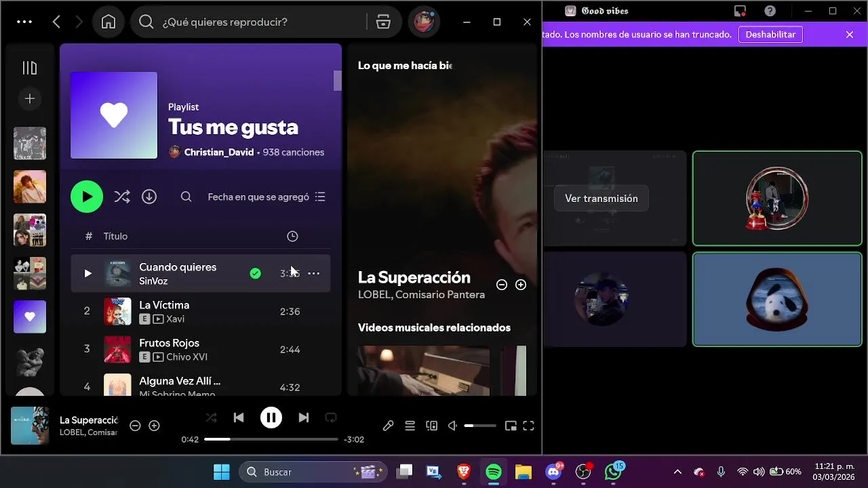Viewport: 868px width, 488px height.
Task: Click 'La Superacción' title in right panel
Action: coord(414,277)
